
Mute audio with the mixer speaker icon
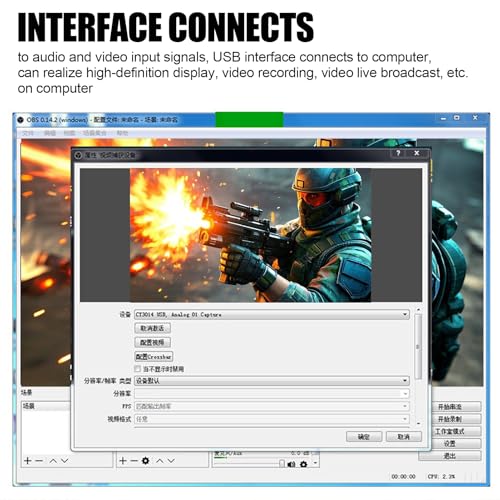292,464
